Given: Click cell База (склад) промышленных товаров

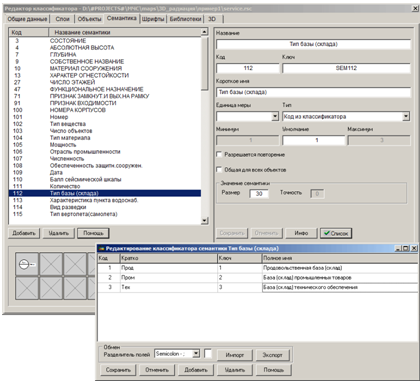Looking at the screenshot, I should coord(340,277).
